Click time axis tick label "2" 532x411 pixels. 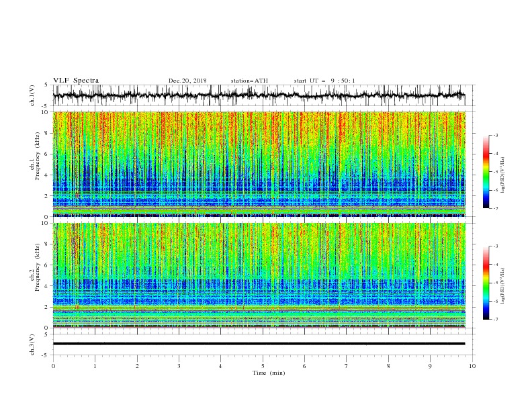tap(137, 366)
